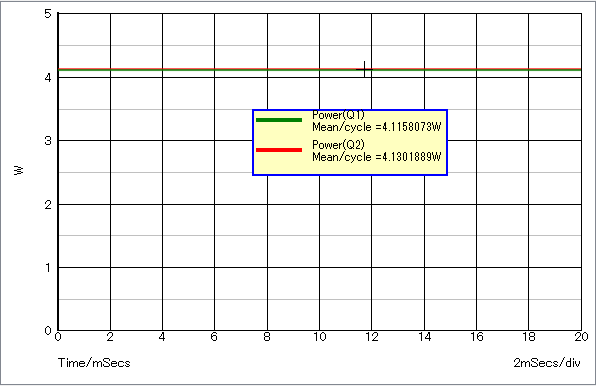Click the Mean/cycle =4.1301889W readout
The width and height of the screenshot is (596, 386).
(x=377, y=157)
